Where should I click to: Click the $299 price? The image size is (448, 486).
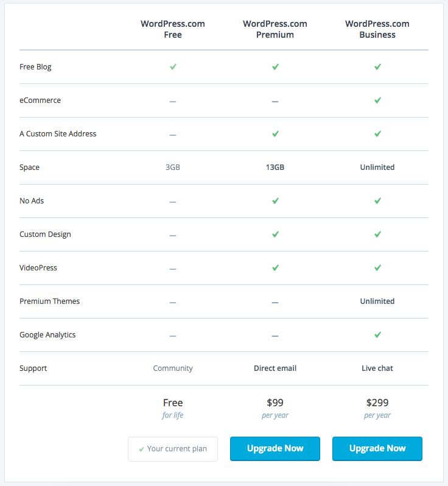377,403
